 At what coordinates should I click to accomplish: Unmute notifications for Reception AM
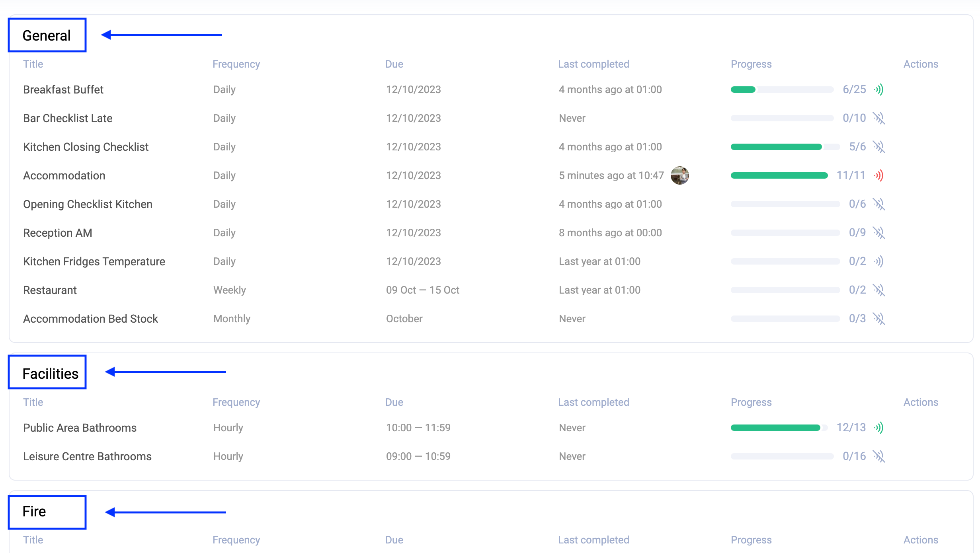tap(880, 232)
